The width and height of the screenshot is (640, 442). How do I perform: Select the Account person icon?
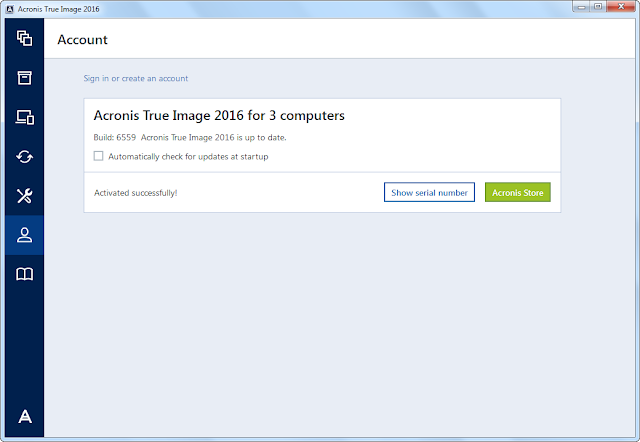click(24, 235)
